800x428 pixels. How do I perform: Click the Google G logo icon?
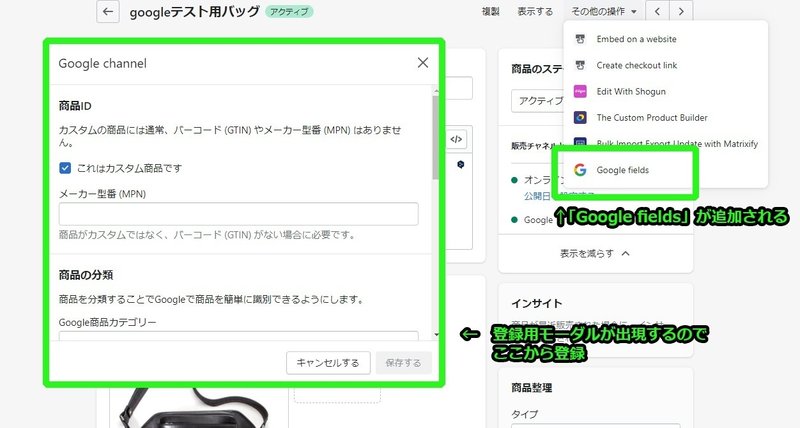coord(580,170)
